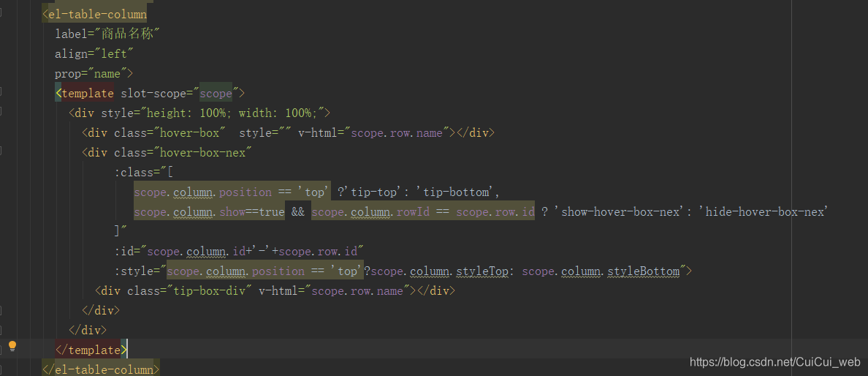Screen dimensions: 868x376
Task: Click the && operator
Action: pos(298,212)
